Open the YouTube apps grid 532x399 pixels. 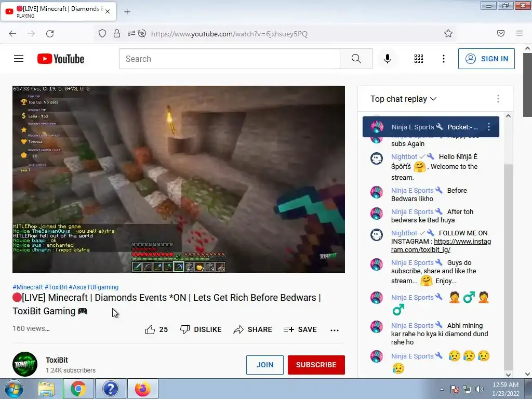(x=419, y=59)
